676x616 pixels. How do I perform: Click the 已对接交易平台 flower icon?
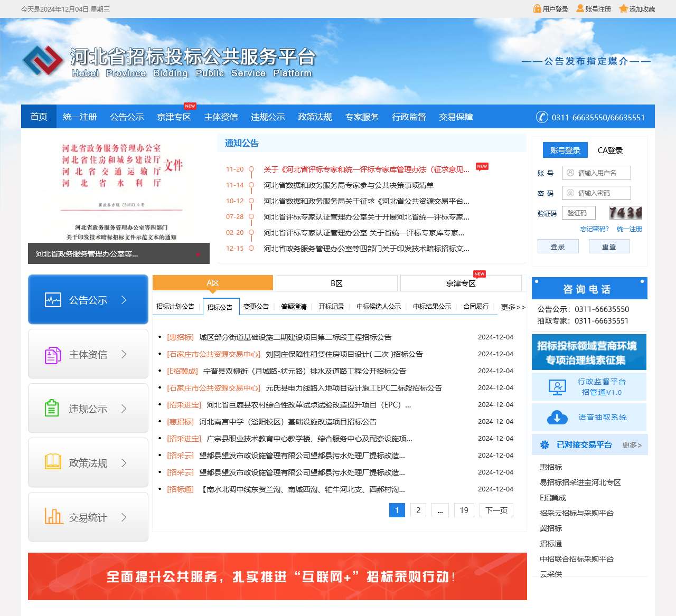pos(544,445)
